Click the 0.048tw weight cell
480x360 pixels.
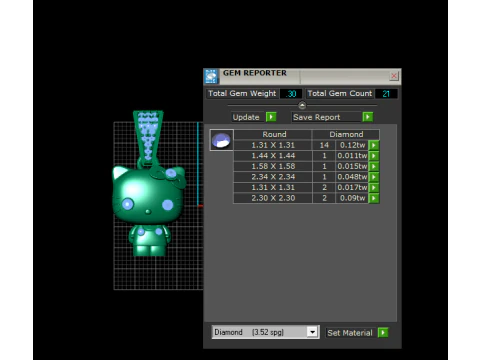[x=352, y=177]
